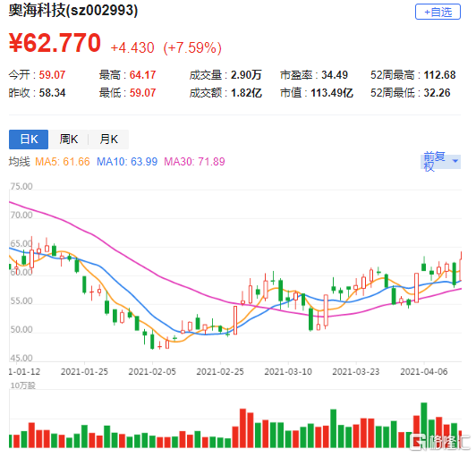Click the 2021-02-25 date axis marker
This screenshot has height=457, width=476.
[x=220, y=371]
